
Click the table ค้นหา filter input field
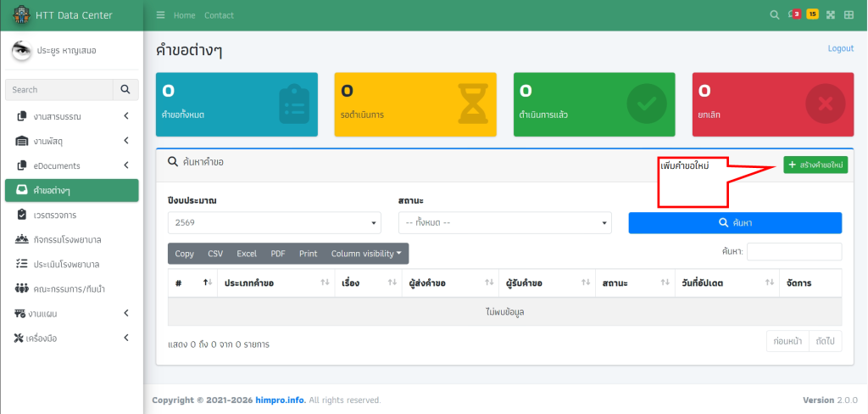[x=793, y=252]
